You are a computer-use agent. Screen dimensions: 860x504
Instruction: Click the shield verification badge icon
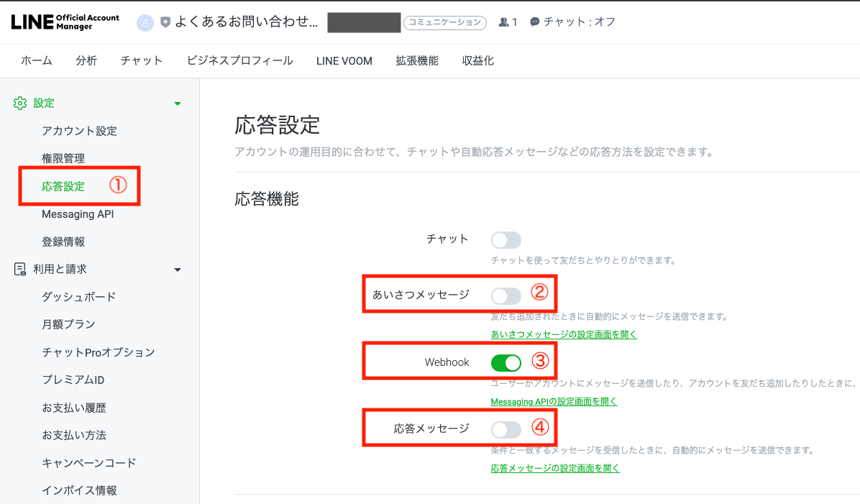click(x=164, y=22)
